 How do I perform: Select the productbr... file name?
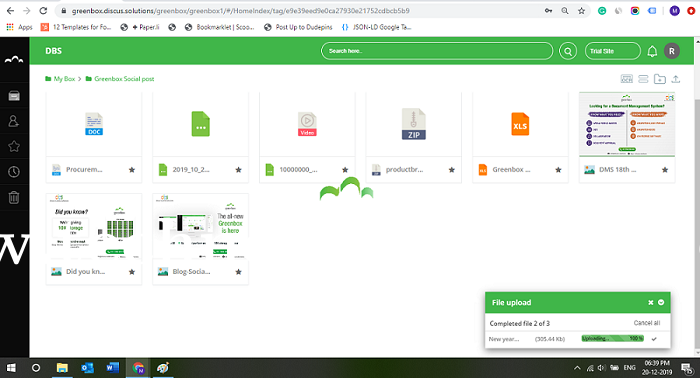pyautogui.click(x=404, y=170)
